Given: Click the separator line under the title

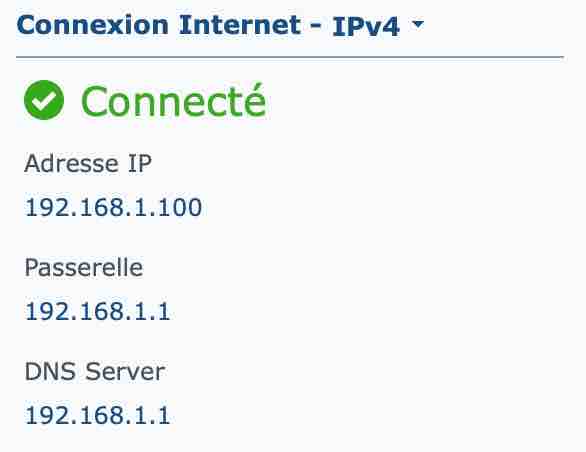Looking at the screenshot, I should pyautogui.click(x=290, y=57).
